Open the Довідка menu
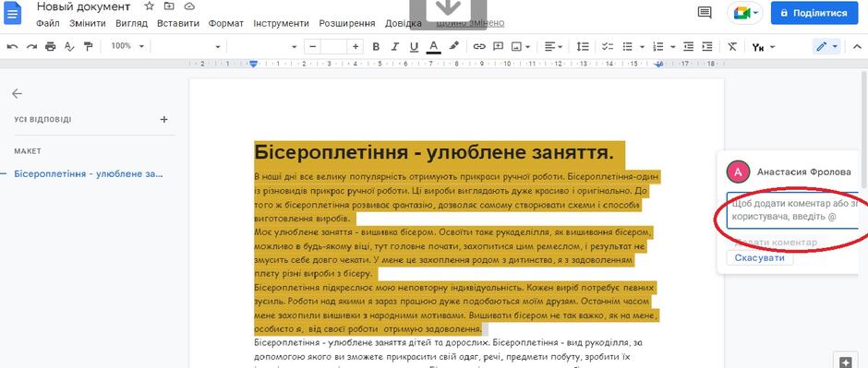The image size is (868, 368). 403,23
